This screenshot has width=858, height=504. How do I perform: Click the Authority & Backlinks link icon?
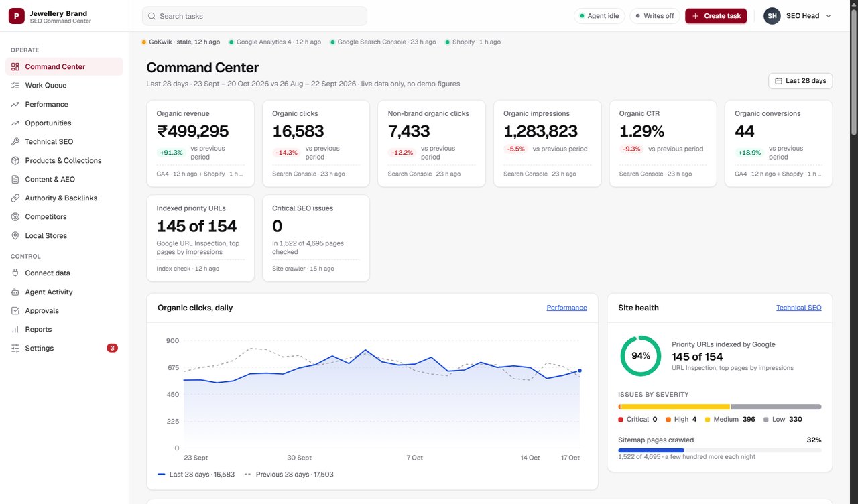pyautogui.click(x=15, y=198)
